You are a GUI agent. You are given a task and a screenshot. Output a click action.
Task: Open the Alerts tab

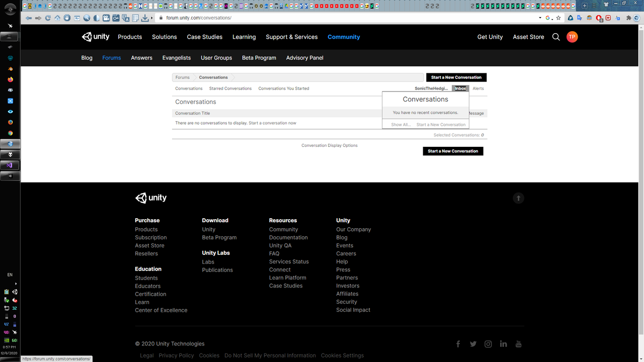pos(478,88)
